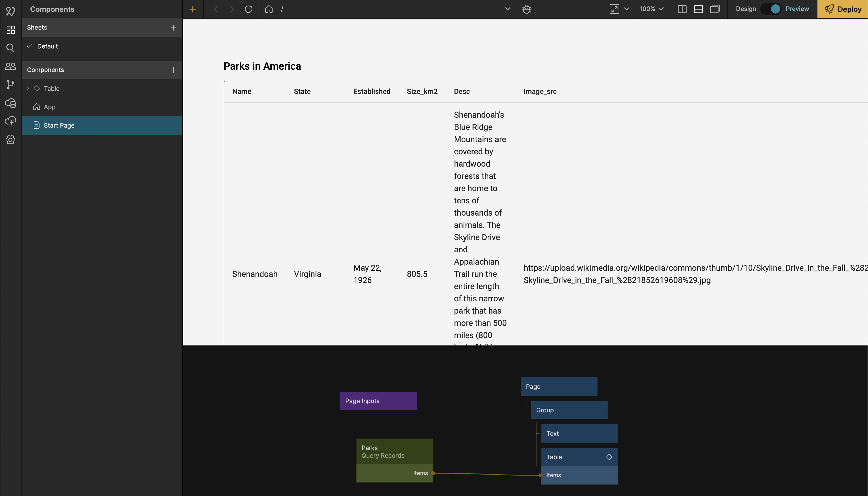This screenshot has width=868, height=496.
Task: Open the debug bug inspector icon
Action: point(526,9)
